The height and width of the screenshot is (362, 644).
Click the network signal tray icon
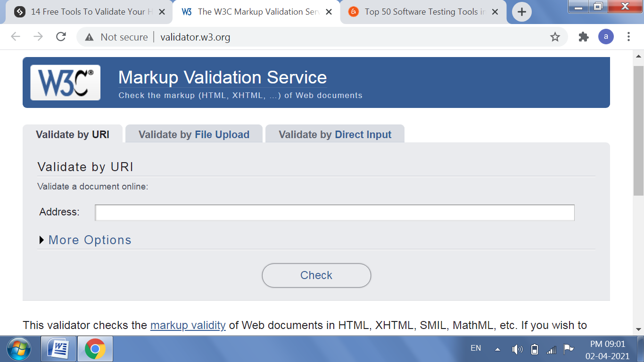[551, 350]
